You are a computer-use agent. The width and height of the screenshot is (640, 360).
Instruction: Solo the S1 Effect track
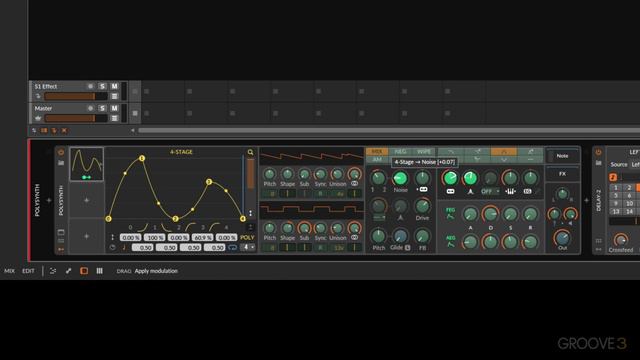tap(102, 86)
